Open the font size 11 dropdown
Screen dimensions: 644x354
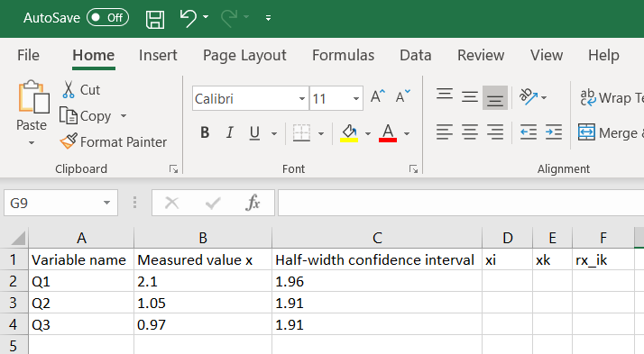pos(356,98)
